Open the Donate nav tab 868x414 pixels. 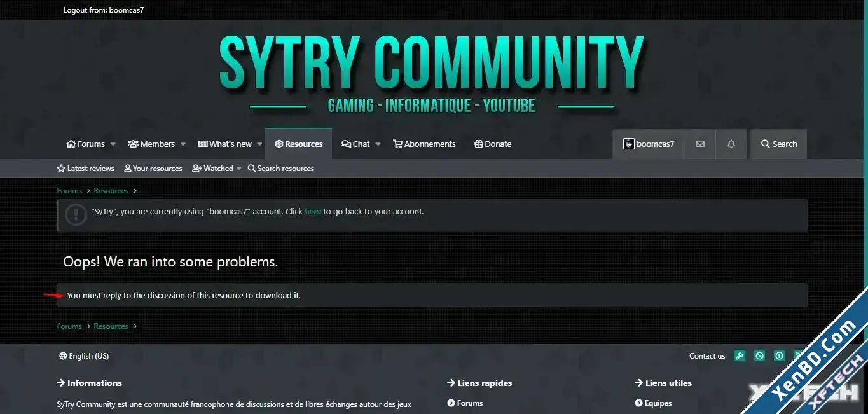pyautogui.click(x=493, y=144)
